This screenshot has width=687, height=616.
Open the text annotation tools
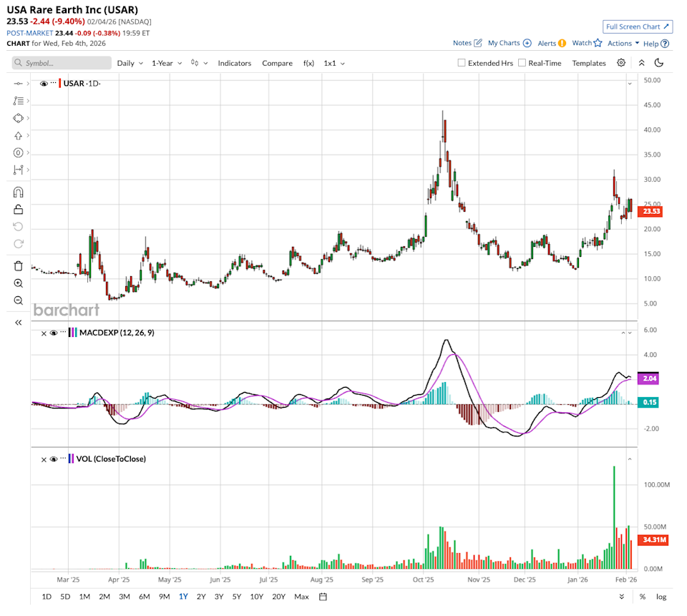click(x=18, y=101)
